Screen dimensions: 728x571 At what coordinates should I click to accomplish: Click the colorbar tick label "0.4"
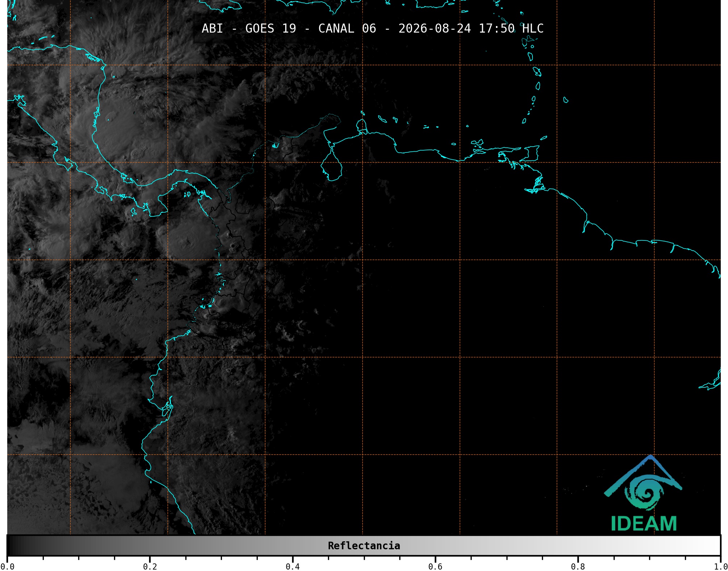293,567
